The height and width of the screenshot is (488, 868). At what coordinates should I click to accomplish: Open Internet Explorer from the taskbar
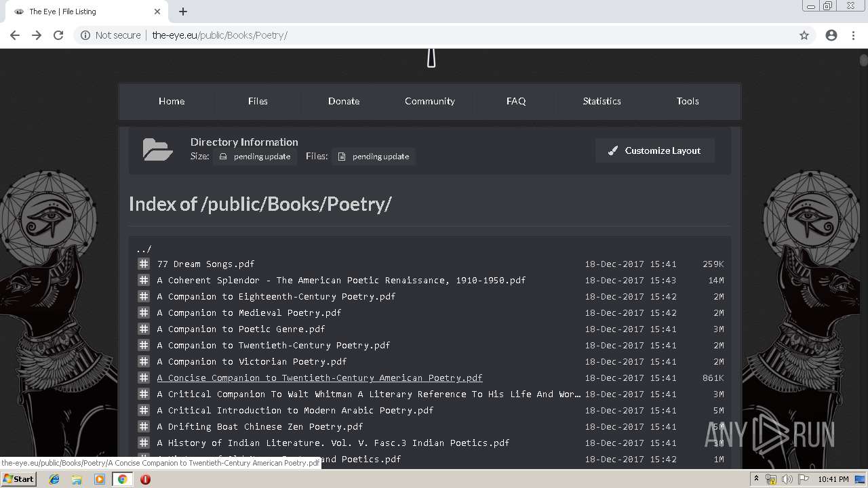tap(54, 479)
